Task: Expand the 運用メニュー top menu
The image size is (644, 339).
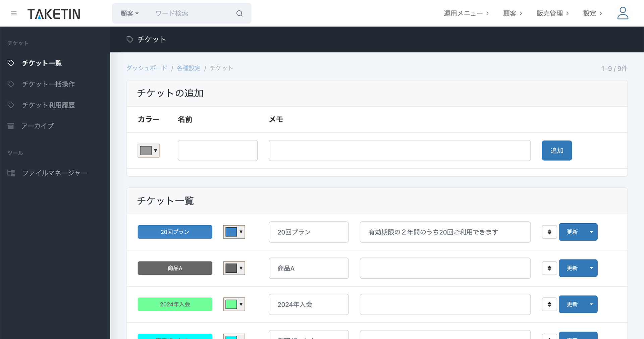Action: (x=466, y=13)
